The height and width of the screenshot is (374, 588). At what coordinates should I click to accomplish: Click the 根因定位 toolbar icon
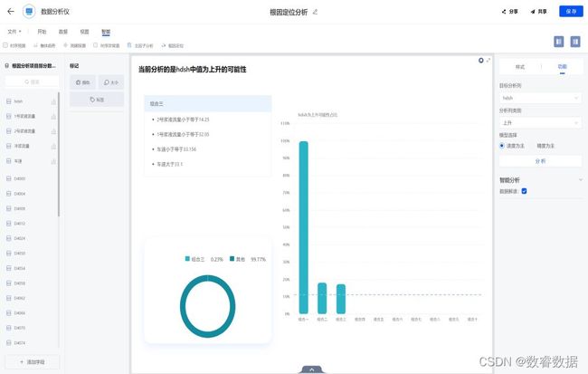[x=164, y=45]
